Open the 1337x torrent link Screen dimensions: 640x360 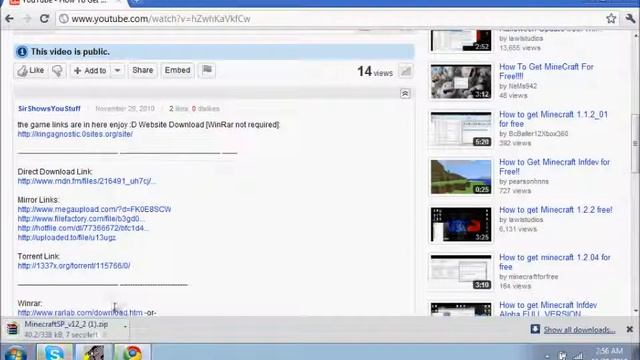click(74, 266)
